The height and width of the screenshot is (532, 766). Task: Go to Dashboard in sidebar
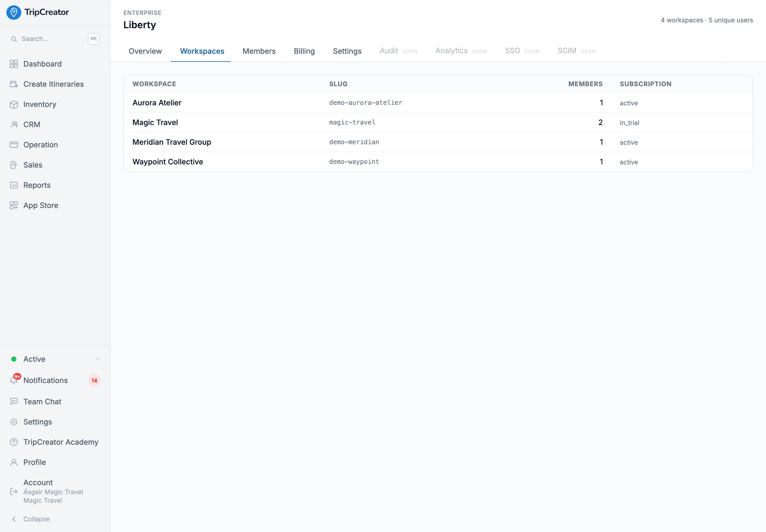coord(42,64)
